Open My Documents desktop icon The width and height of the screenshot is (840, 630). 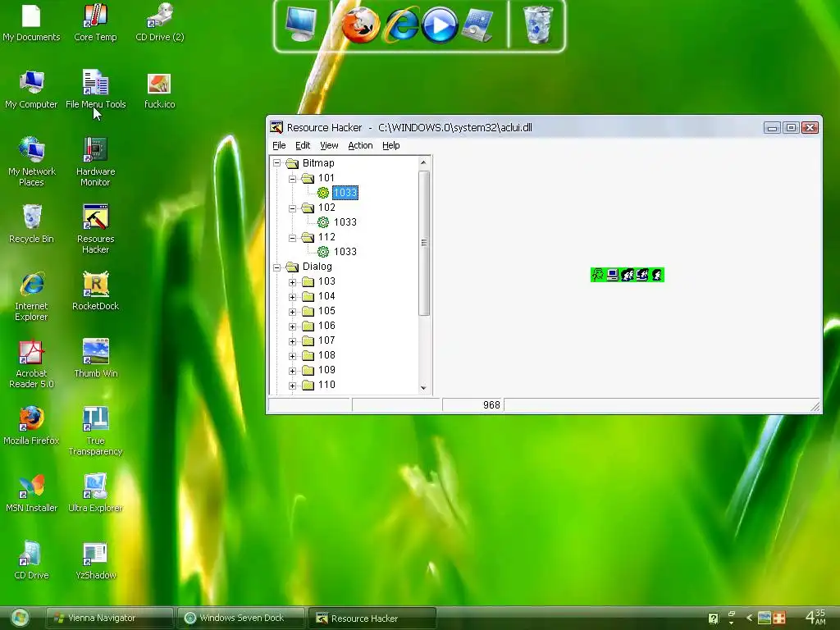click(x=31, y=22)
